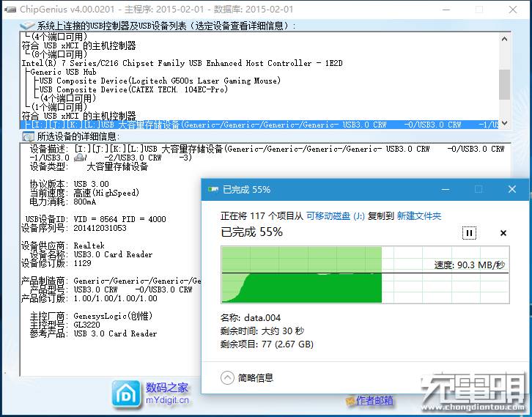Open the 可移动磁盘 (J:) source link
Image resolution: width=532 pixels, height=417 pixels.
coord(335,216)
